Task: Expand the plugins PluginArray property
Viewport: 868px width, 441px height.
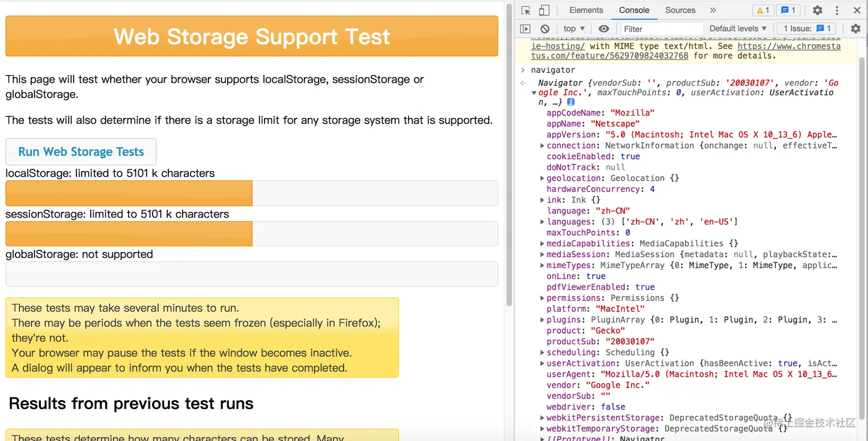Action: point(542,320)
